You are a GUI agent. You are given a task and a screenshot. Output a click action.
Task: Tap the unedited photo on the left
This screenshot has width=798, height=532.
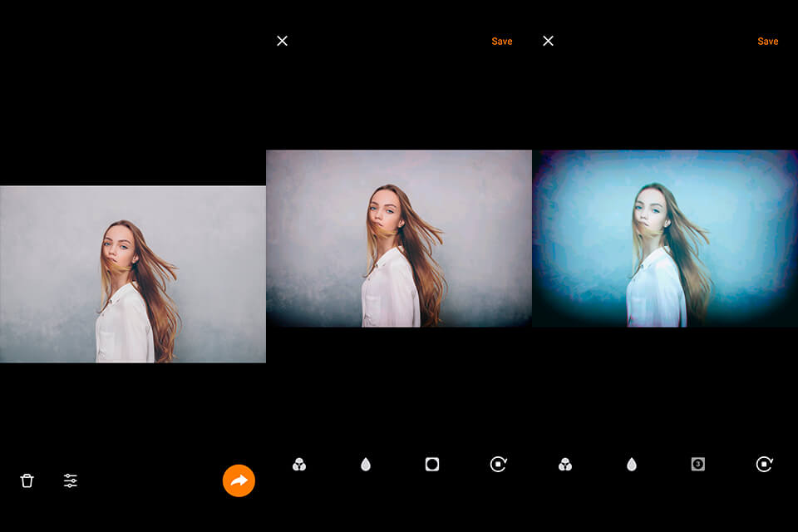tap(133, 274)
